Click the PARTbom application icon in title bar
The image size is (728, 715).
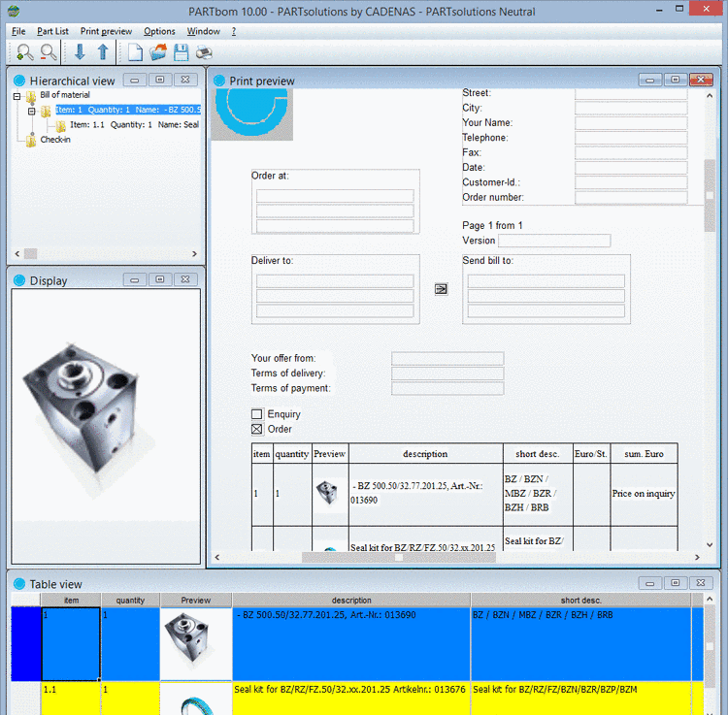pyautogui.click(x=14, y=11)
